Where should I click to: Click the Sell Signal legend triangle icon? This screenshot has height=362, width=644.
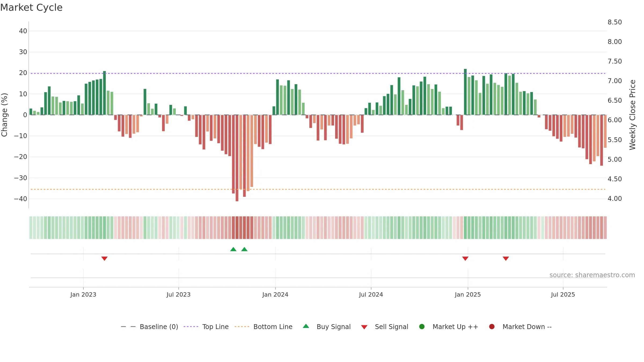pyautogui.click(x=364, y=327)
